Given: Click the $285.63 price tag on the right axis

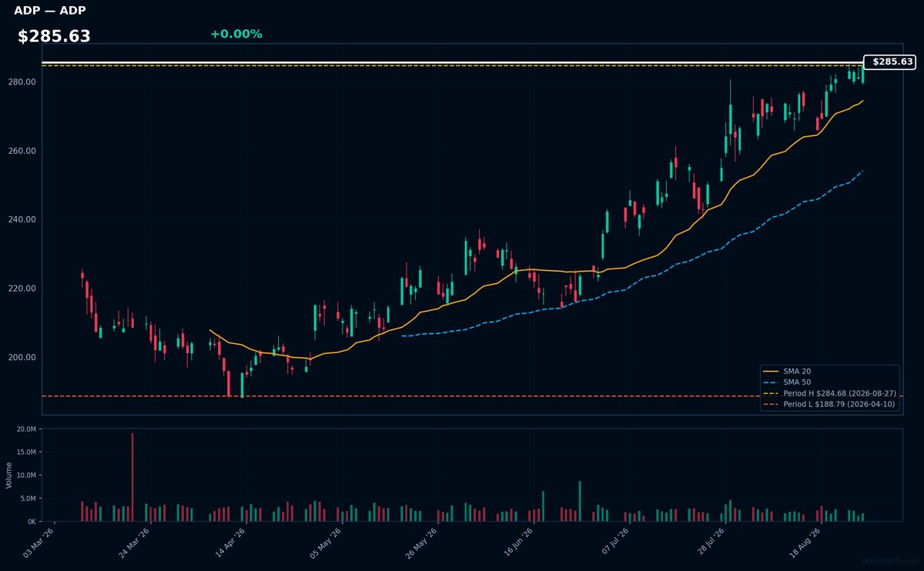Looking at the screenshot, I should [890, 62].
